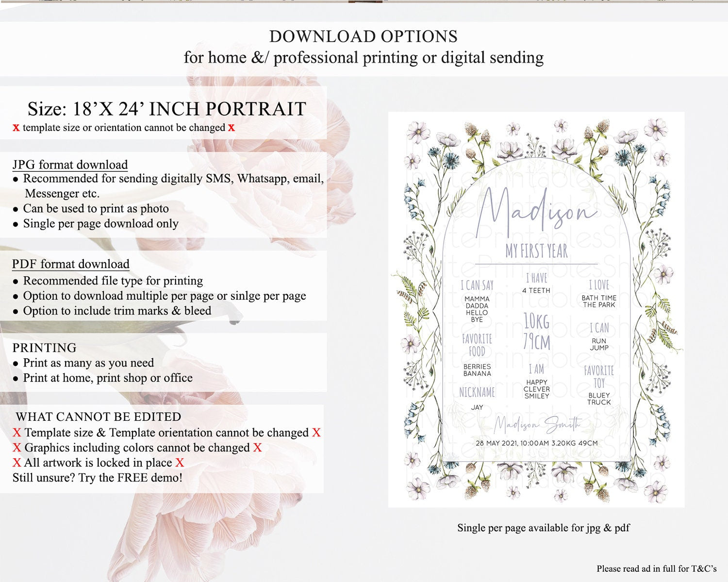Click the 'WHAT CANNOT BE EDITED' heading
The height and width of the screenshot is (582, 728).
(99, 417)
